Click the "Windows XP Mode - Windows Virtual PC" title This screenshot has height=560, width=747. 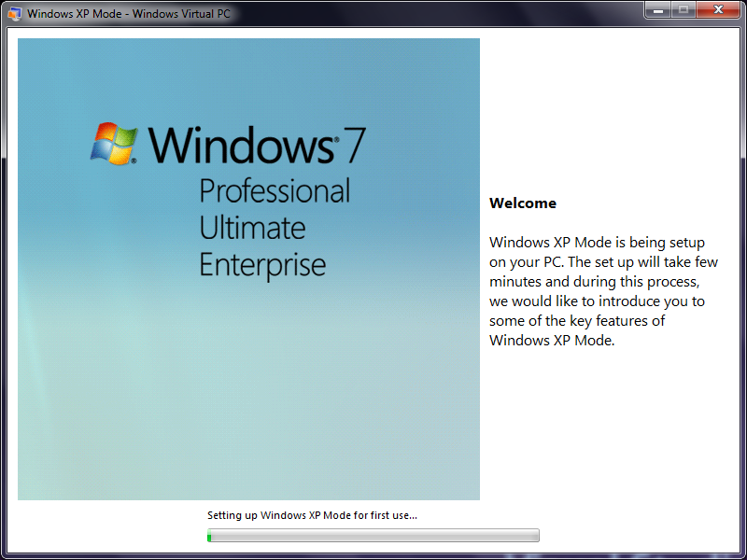129,14
